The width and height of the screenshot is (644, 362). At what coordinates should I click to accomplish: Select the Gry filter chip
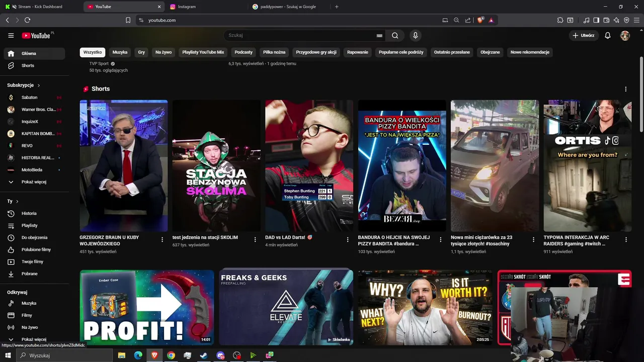tap(141, 52)
